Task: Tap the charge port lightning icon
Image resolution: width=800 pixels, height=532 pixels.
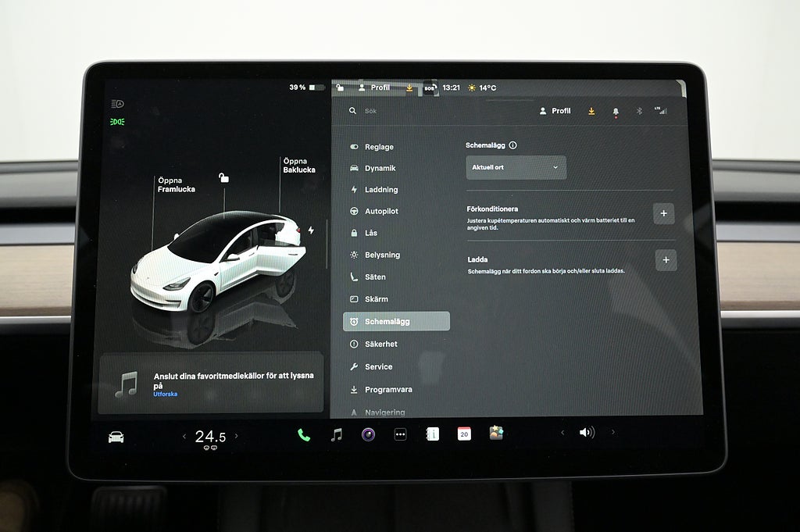Action: [x=311, y=230]
